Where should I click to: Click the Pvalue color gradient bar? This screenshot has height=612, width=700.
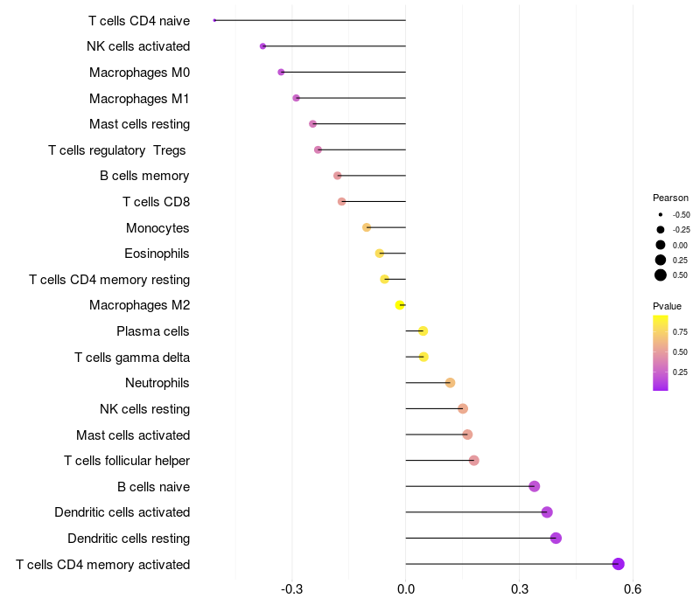click(x=661, y=353)
